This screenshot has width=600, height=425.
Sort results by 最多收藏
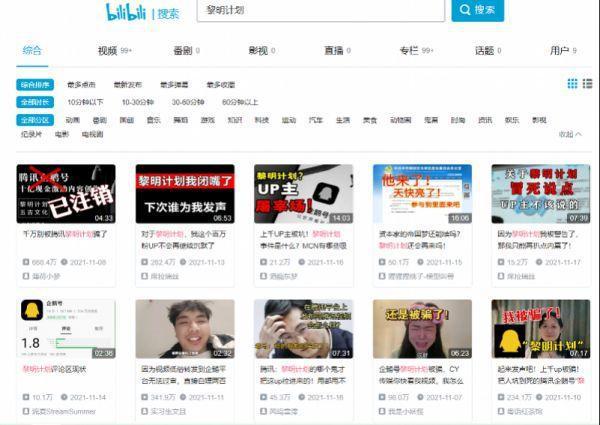tap(221, 85)
